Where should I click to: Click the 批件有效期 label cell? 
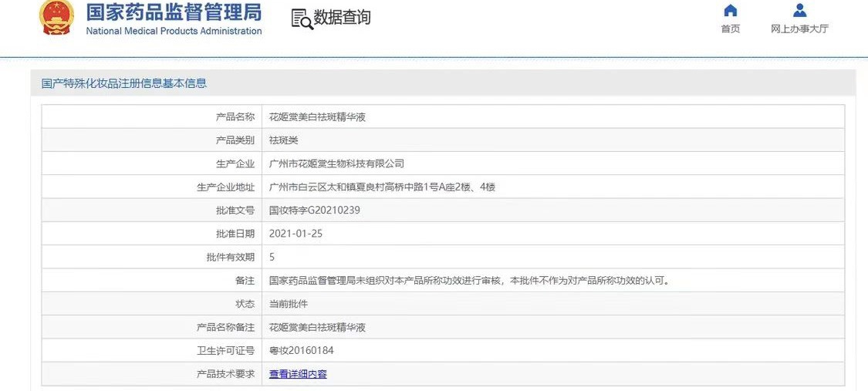pyautogui.click(x=152, y=257)
